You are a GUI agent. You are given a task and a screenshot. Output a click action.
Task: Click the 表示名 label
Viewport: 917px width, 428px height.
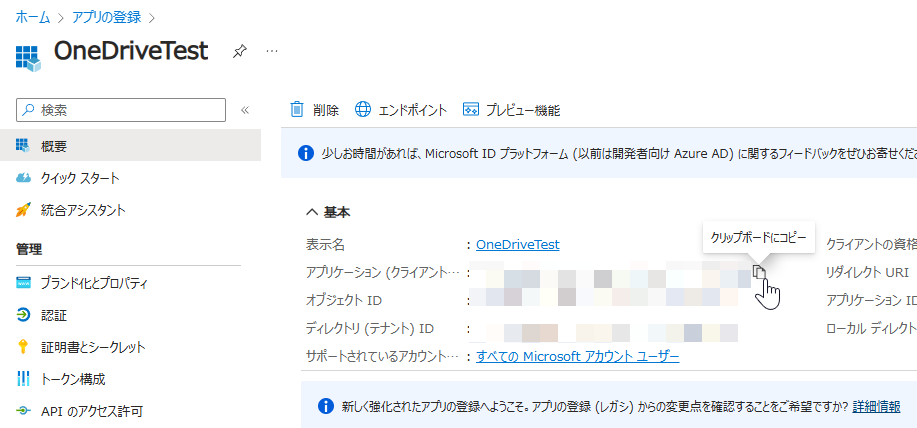tap(325, 244)
